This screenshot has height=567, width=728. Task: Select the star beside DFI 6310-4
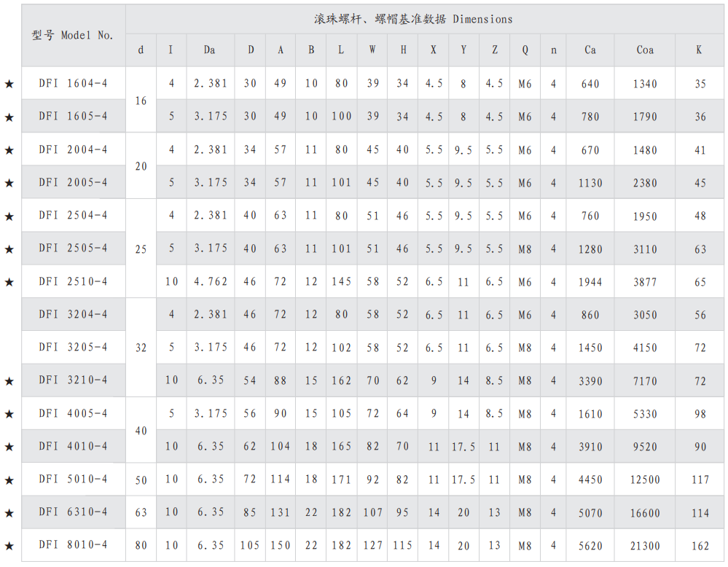(x=9, y=513)
